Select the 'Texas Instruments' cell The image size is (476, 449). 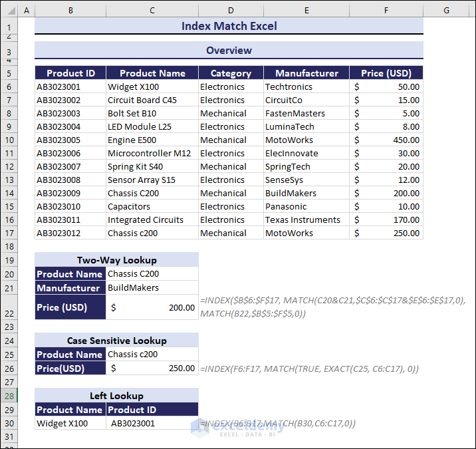306,220
